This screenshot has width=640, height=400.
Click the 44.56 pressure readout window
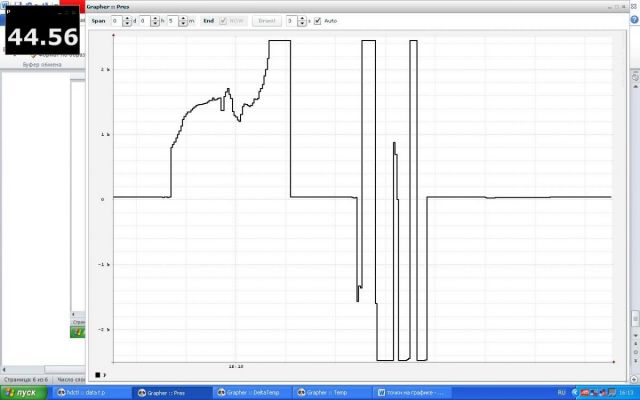[x=42, y=37]
